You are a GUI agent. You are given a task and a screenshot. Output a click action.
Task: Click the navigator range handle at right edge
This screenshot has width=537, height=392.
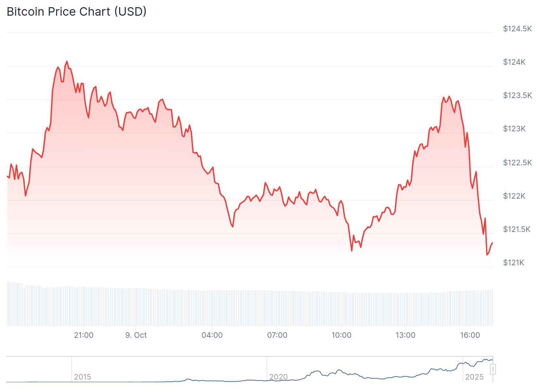click(493, 369)
